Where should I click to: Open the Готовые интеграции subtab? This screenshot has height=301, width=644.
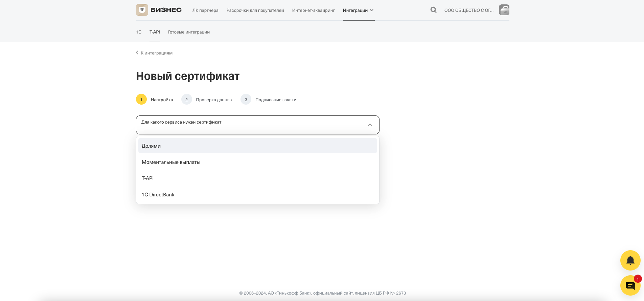pyautogui.click(x=189, y=32)
